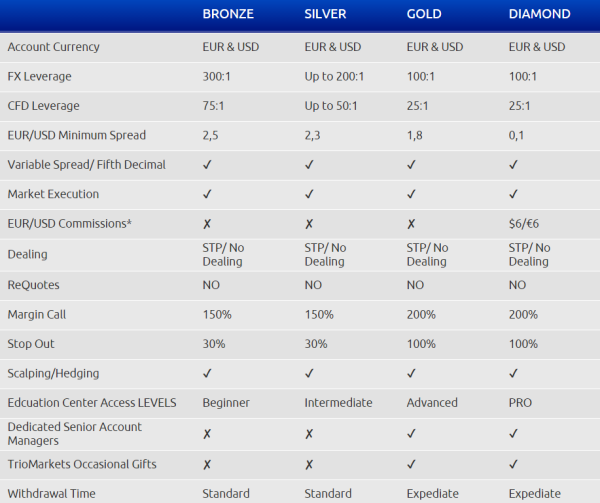
Task: Select the Silver 'Up to 200:1' leverage
Action: tap(334, 77)
